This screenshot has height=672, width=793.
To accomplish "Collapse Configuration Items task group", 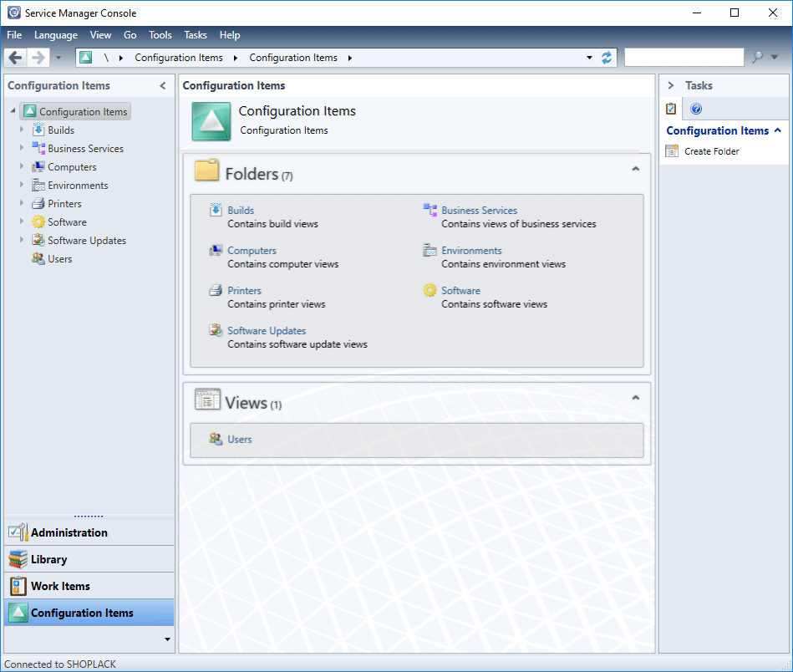I will [778, 130].
